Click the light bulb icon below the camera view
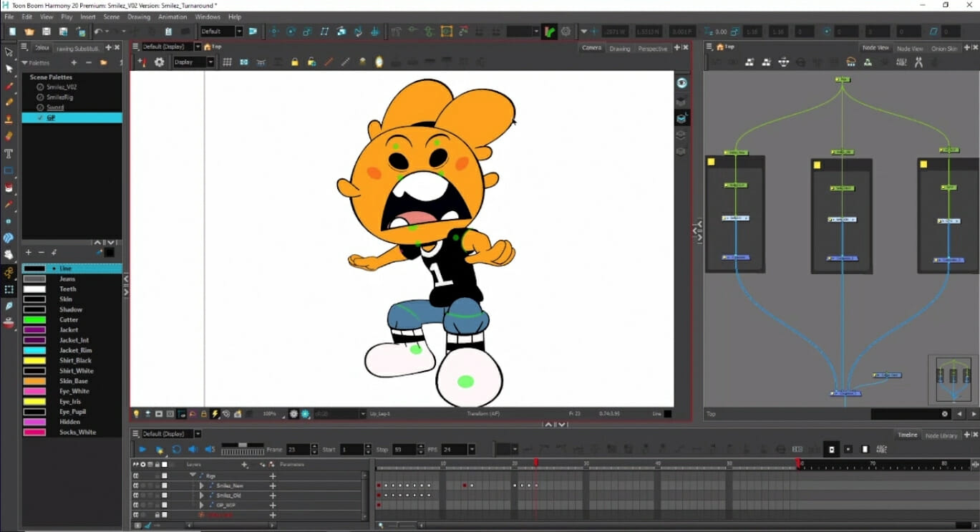The width and height of the screenshot is (980, 532). [x=137, y=413]
